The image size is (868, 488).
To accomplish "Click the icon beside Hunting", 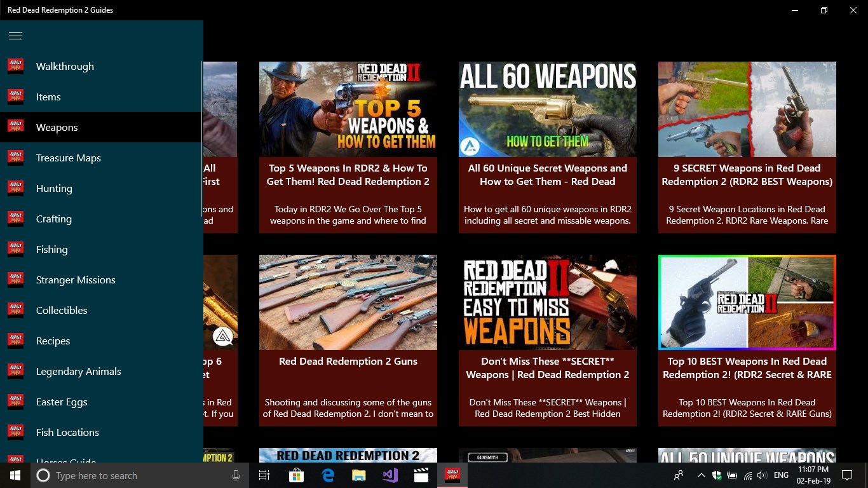I will click(15, 188).
